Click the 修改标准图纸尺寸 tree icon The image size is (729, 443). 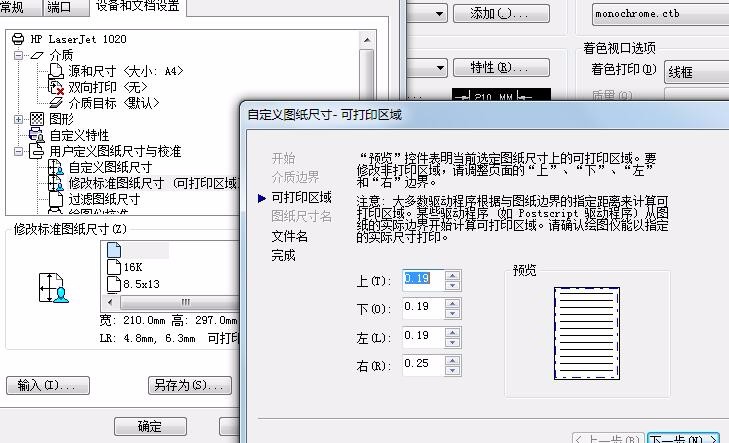tap(56, 183)
